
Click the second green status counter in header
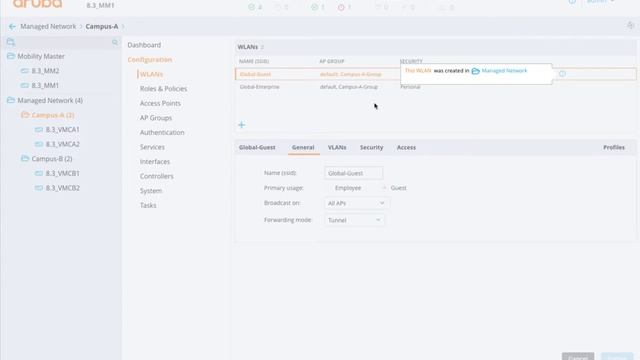[318, 7]
